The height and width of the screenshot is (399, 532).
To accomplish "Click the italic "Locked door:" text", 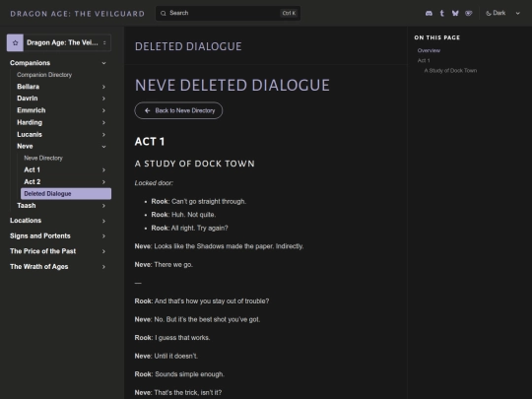I will [x=154, y=183].
